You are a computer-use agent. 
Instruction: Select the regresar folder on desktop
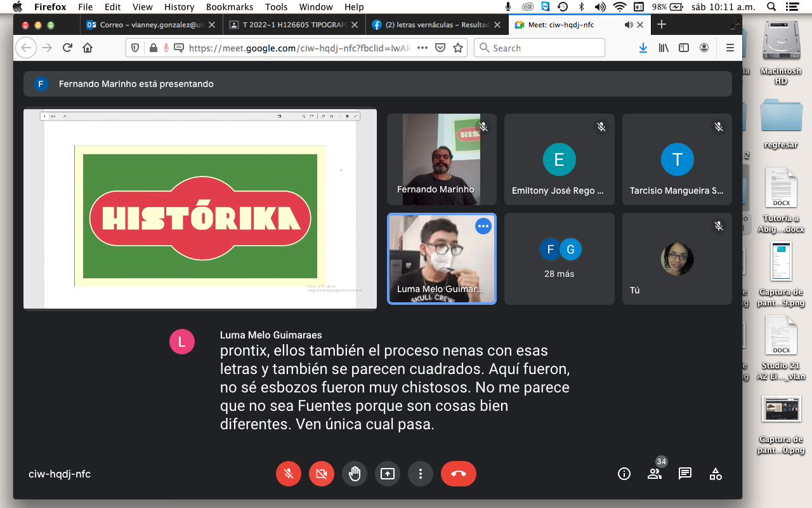pos(781,124)
